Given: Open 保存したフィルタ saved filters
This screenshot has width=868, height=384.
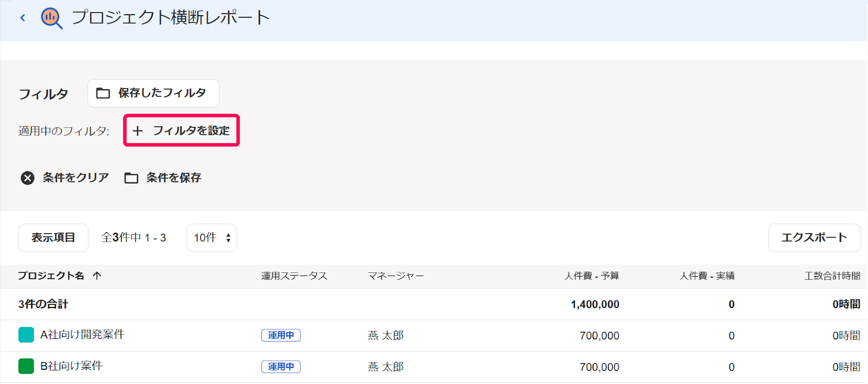Looking at the screenshot, I should tap(154, 93).
